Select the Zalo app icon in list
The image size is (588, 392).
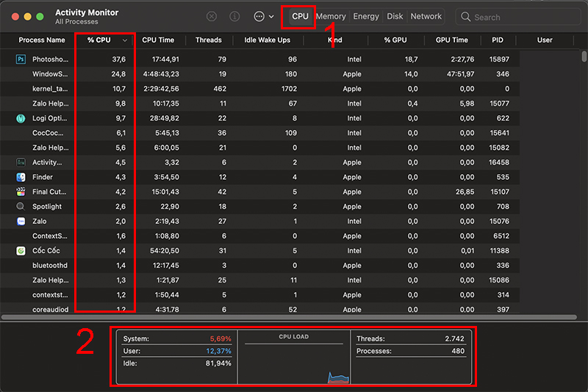pyautogui.click(x=21, y=221)
